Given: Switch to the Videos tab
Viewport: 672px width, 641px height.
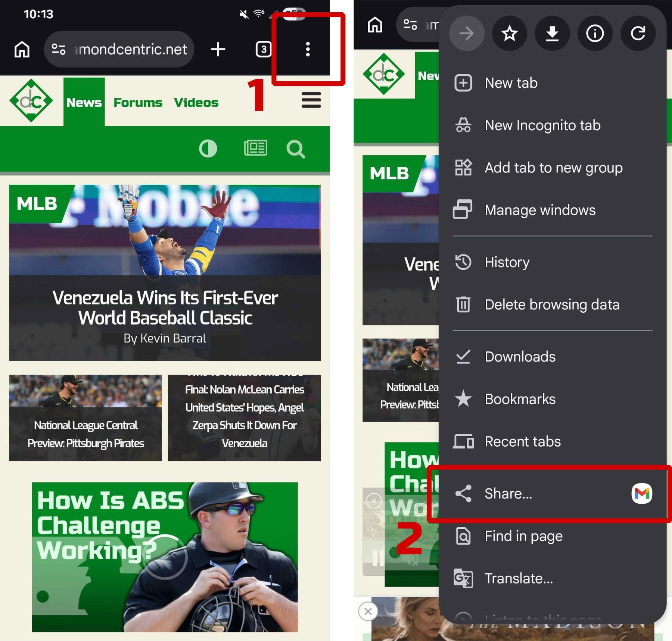Looking at the screenshot, I should coord(196,103).
